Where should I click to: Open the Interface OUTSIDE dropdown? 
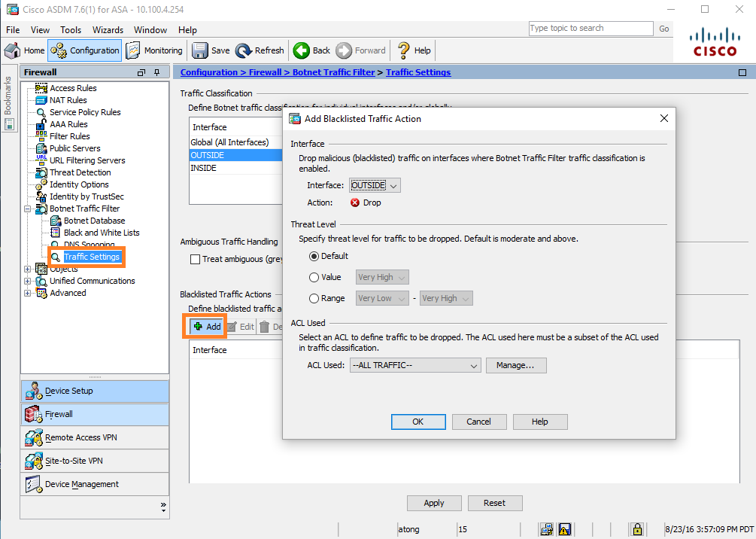point(375,185)
